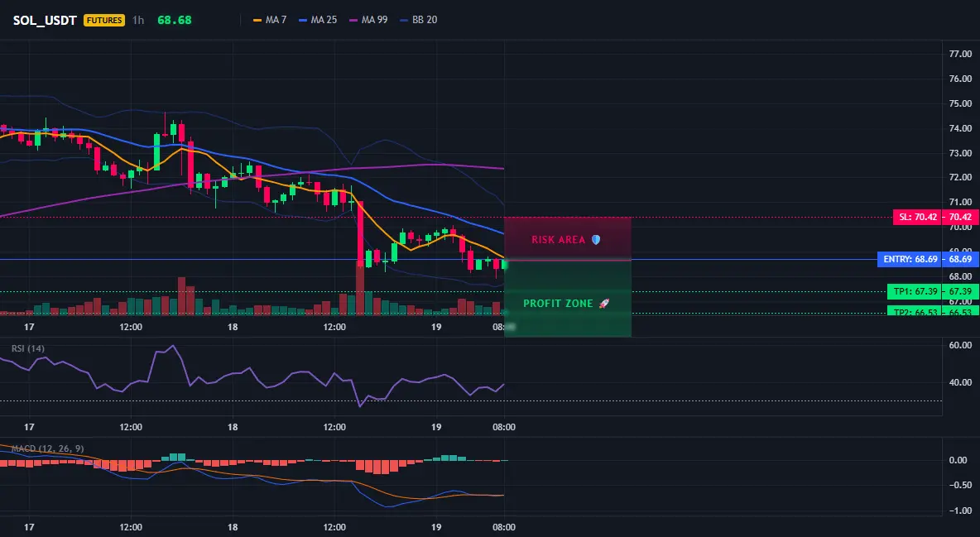Click the 77.00 price axis value
Screen dimensions: 980x537
pyautogui.click(x=960, y=55)
